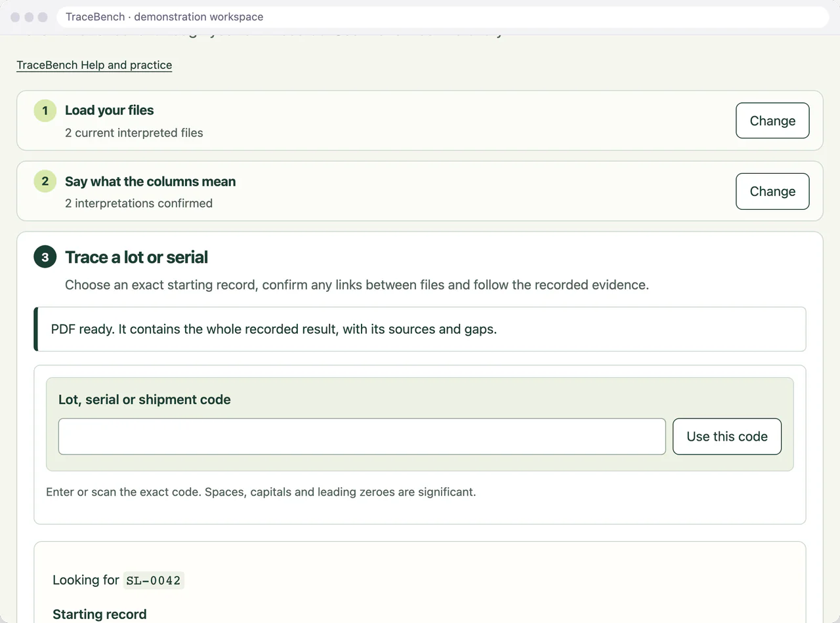
Task: Click Change for Say what the columns mean
Action: (x=772, y=191)
